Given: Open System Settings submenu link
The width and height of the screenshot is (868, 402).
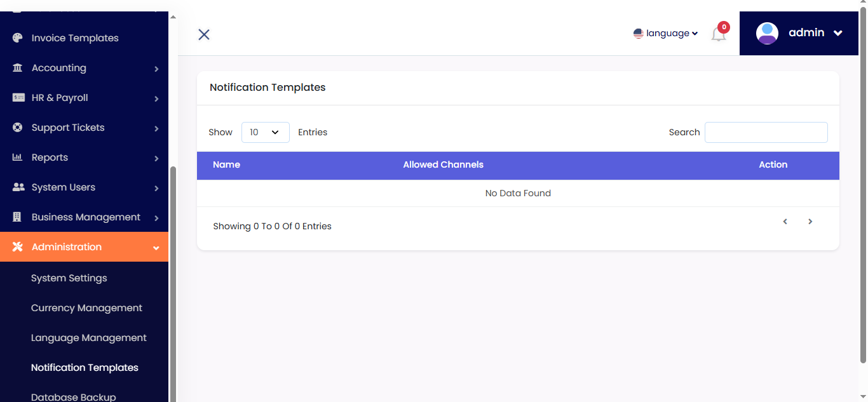Looking at the screenshot, I should click(x=69, y=278).
